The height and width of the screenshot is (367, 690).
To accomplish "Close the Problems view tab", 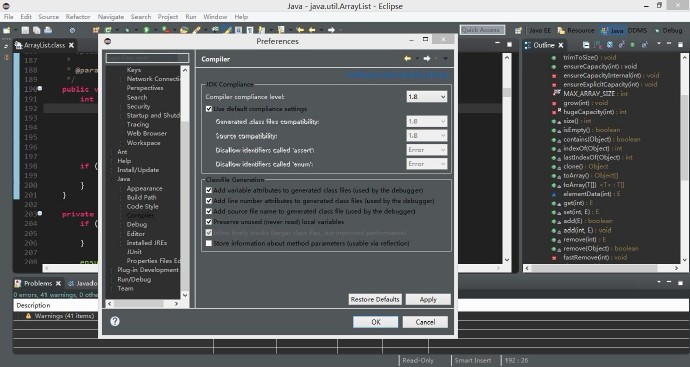I will click(58, 283).
